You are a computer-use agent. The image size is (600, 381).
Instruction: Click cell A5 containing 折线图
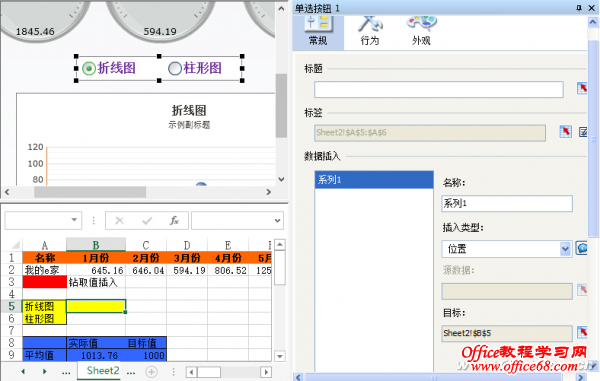pyautogui.click(x=44, y=306)
